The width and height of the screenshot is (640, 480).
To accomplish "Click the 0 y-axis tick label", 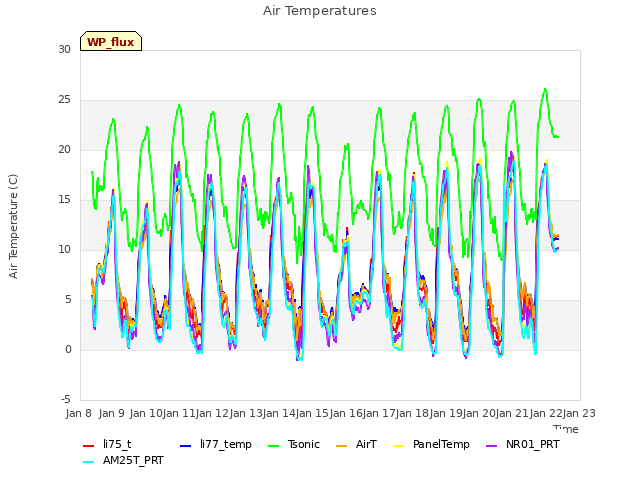I will point(68,349).
